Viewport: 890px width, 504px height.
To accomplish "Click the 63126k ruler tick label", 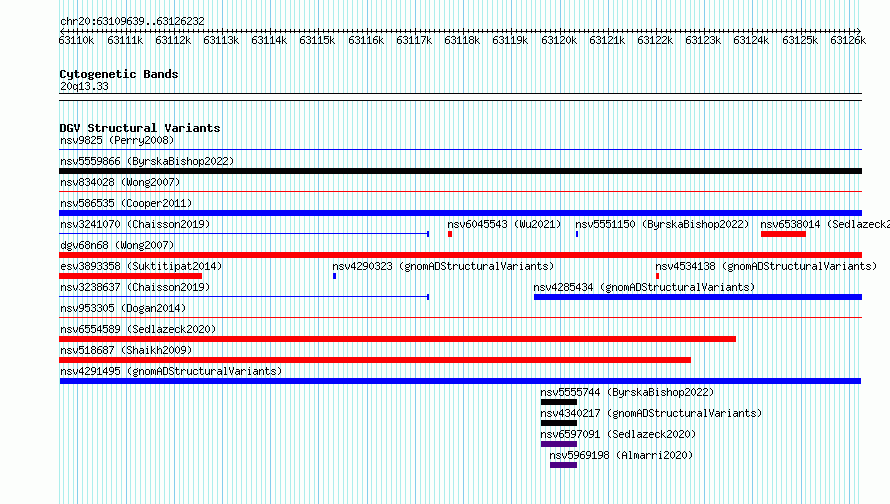I will [848, 40].
